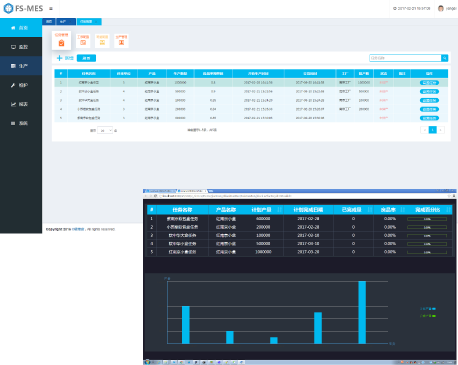Select the first orange order card with clipboard icon
Viewport: 458px width, 365px height.
pos(61,40)
